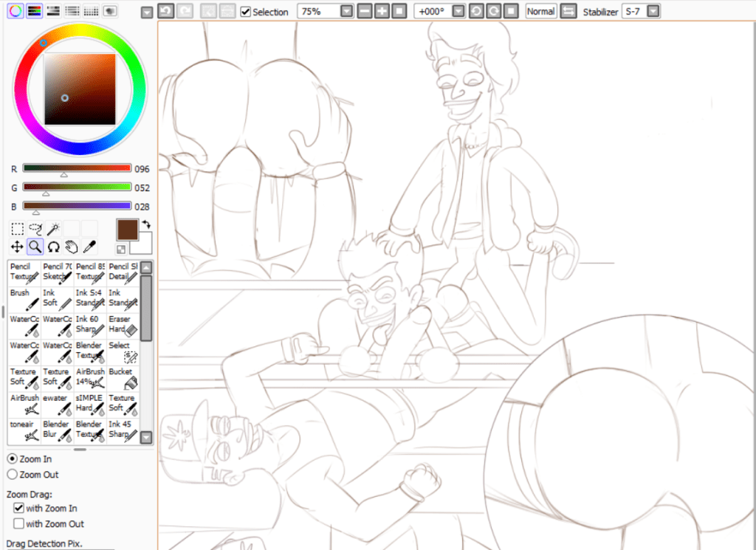This screenshot has height=550, width=756.
Task: Open the 75% zoom level dropdown
Action: 346,11
